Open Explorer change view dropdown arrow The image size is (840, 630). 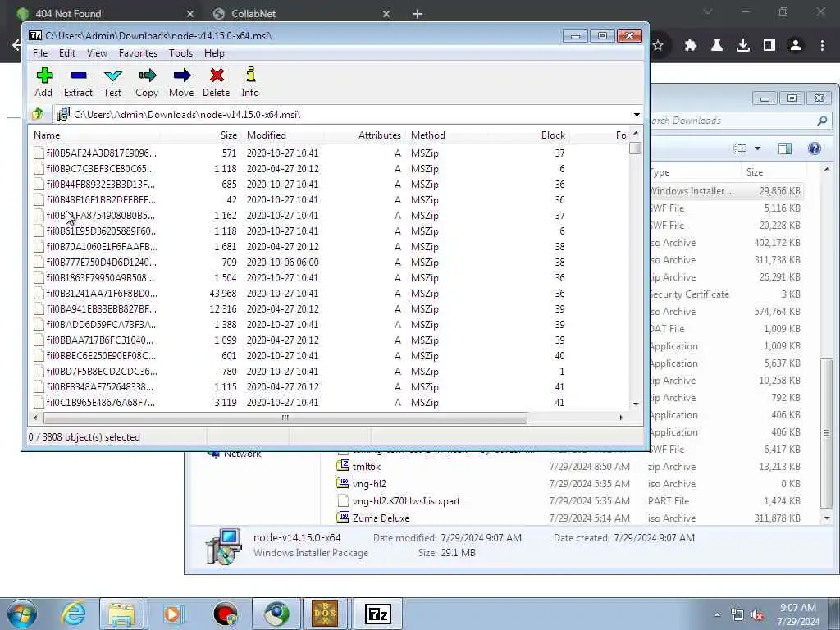coord(757,148)
